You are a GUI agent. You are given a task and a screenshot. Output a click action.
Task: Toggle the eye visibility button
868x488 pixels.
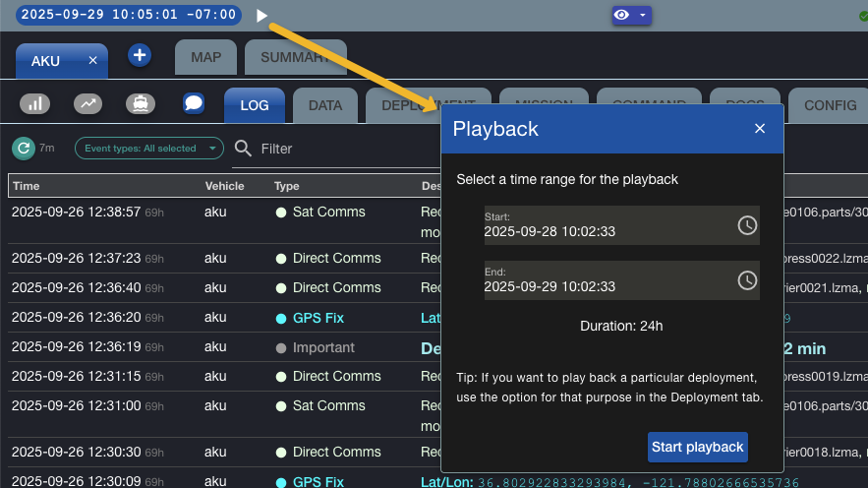click(622, 16)
